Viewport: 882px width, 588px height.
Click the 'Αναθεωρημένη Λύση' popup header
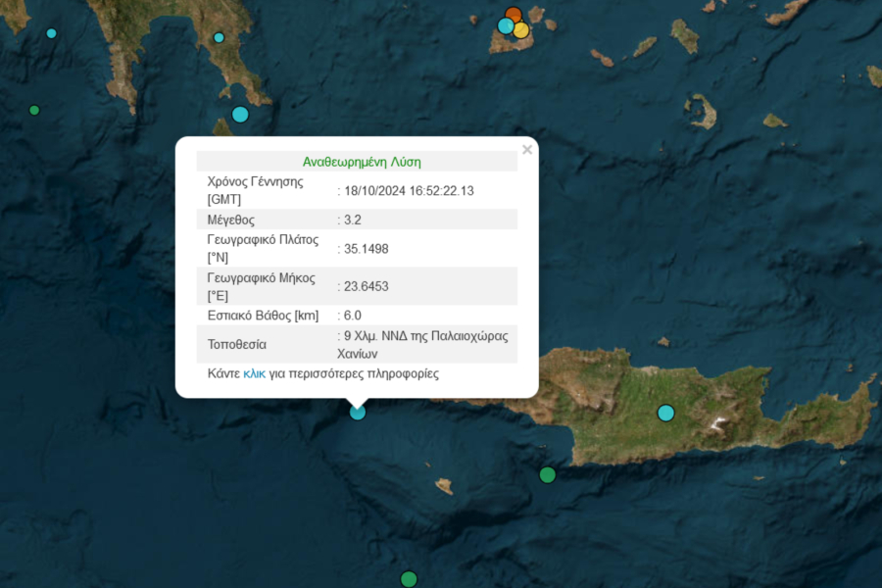tap(362, 162)
